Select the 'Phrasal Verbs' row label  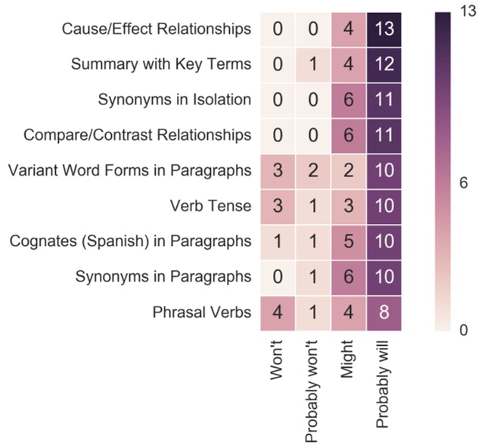click(202, 312)
